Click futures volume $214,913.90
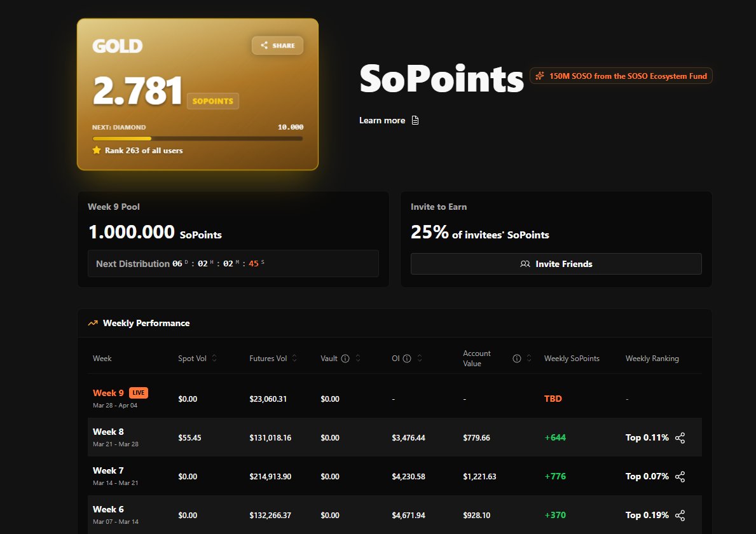756x534 pixels. coord(270,476)
